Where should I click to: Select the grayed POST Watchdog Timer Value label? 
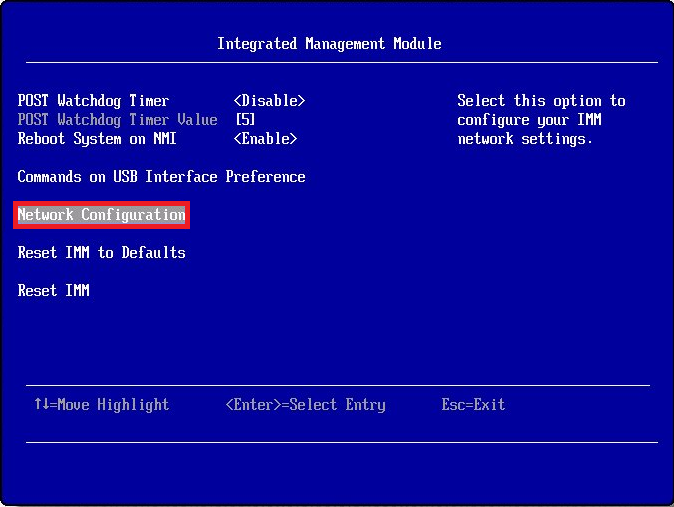tap(117, 120)
